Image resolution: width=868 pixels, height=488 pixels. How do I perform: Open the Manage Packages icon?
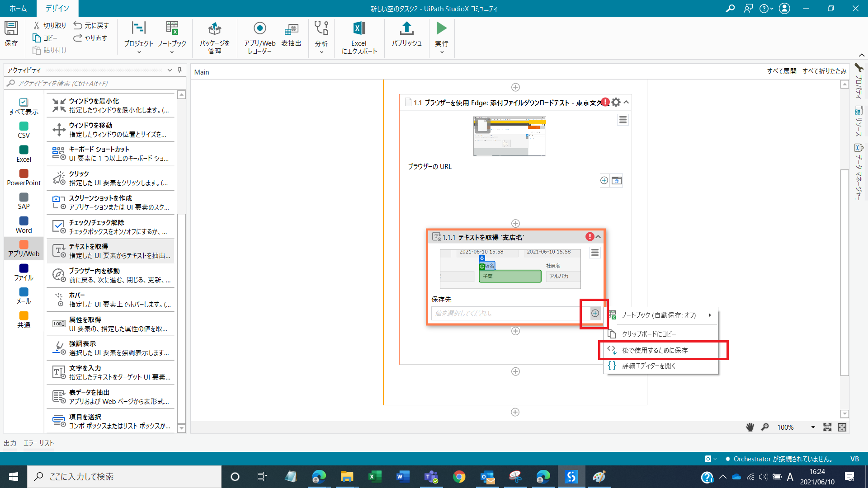coord(214,29)
